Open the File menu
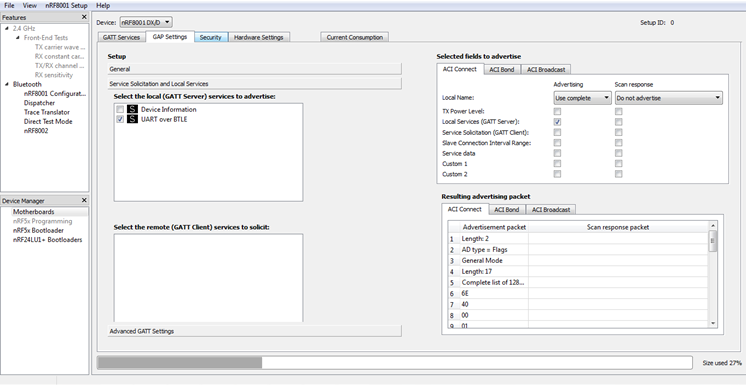The height and width of the screenshot is (386, 747). (x=9, y=6)
